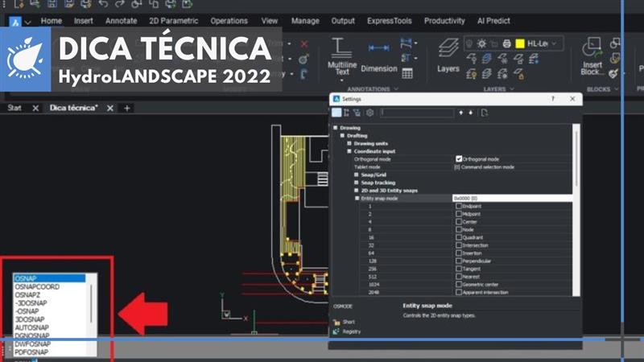Image resolution: width=644 pixels, height=362 pixels.
Task: Click the redo arrow in quick access toolbar
Action: [x=120, y=4]
